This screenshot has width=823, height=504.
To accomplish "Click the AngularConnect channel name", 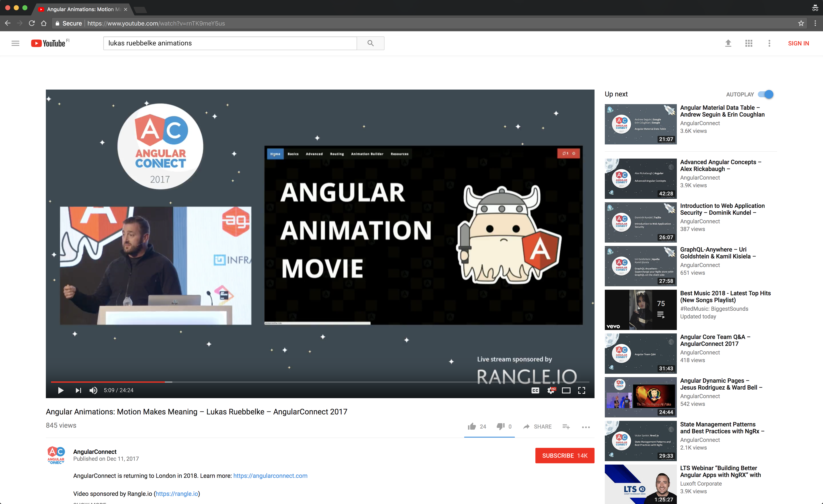I will [95, 451].
